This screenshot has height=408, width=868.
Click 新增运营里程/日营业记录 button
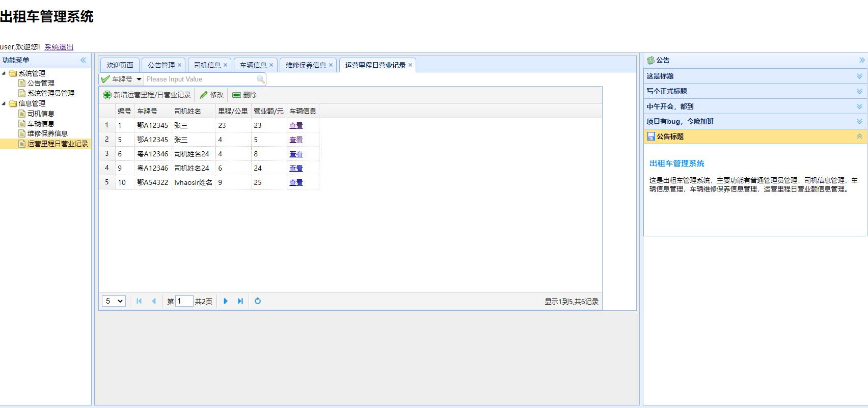point(147,95)
